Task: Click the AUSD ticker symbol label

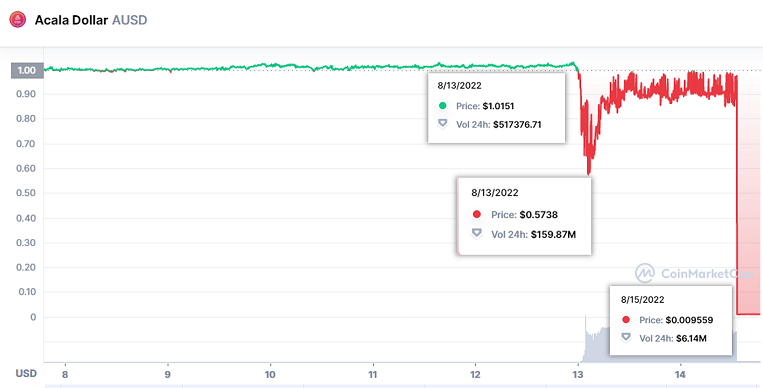Action: click(129, 20)
